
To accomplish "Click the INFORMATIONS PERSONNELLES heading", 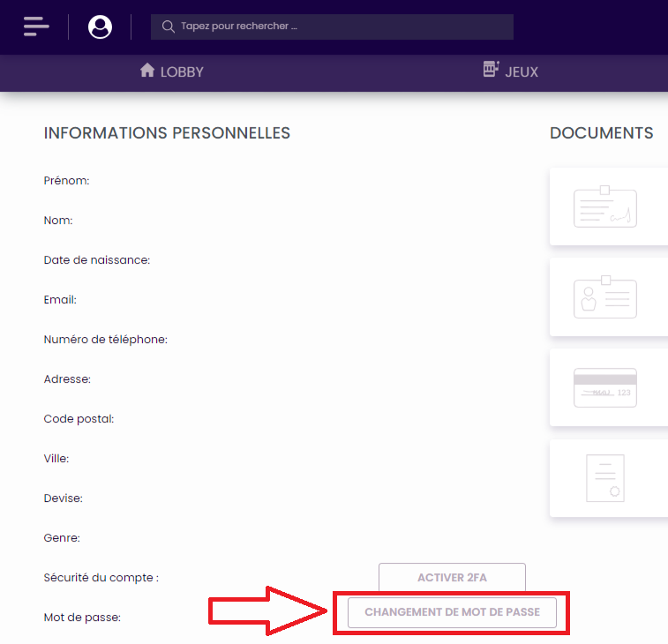I will [167, 133].
